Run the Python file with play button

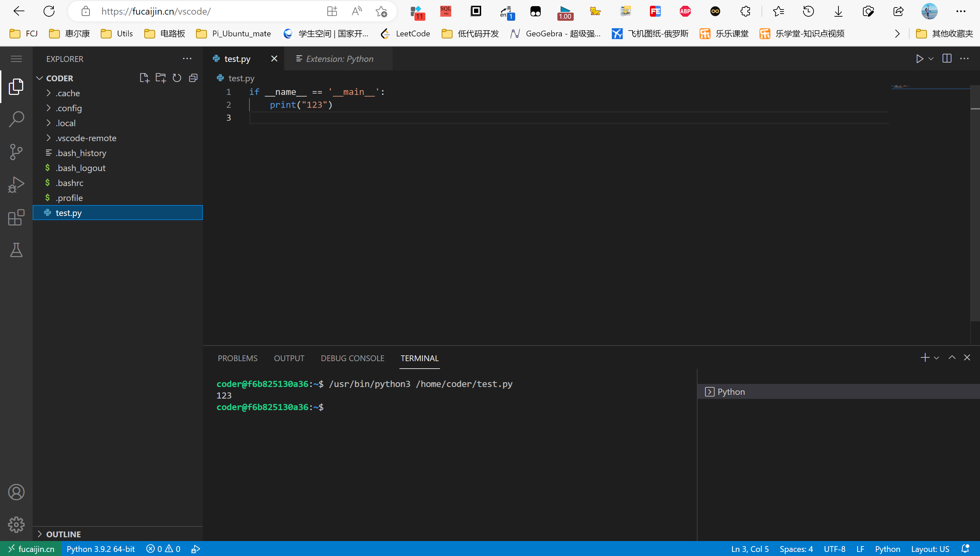click(919, 59)
